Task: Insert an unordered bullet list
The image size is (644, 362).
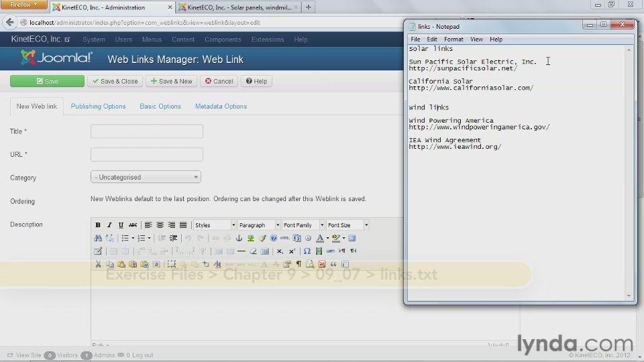Action: (x=125, y=238)
